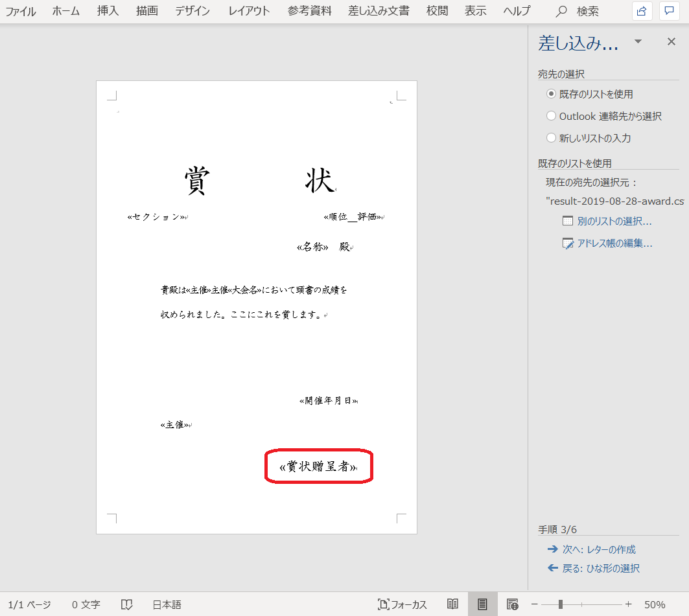The image size is (689, 616).
Task: Click the search magnifier icon
Action: [562, 11]
